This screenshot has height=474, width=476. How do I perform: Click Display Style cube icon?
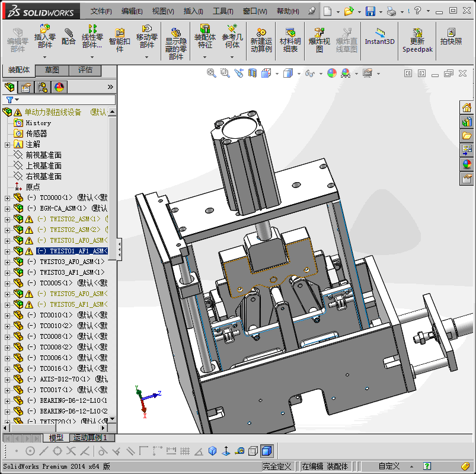(x=287, y=73)
